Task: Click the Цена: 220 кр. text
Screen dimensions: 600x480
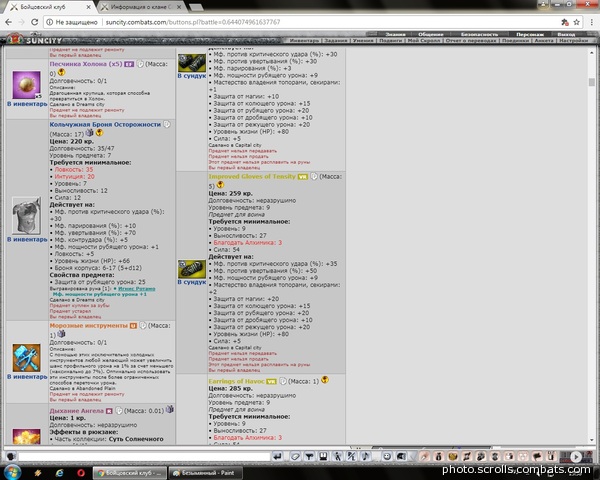Action: click(72, 141)
